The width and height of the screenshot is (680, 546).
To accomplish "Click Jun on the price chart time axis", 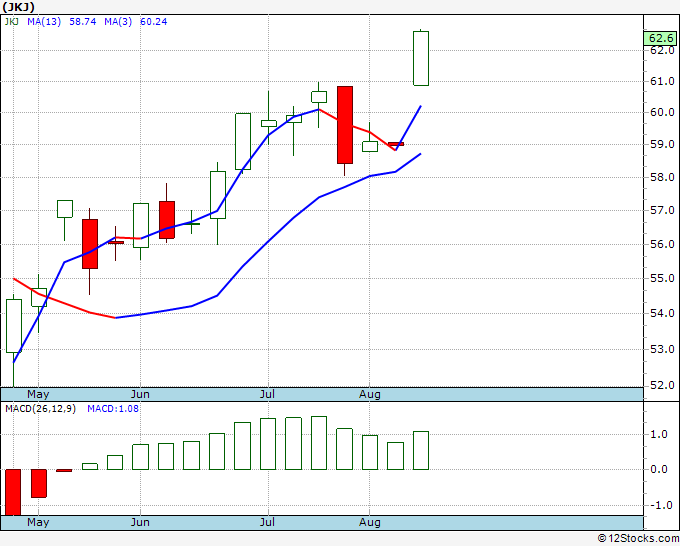I will tap(140, 394).
